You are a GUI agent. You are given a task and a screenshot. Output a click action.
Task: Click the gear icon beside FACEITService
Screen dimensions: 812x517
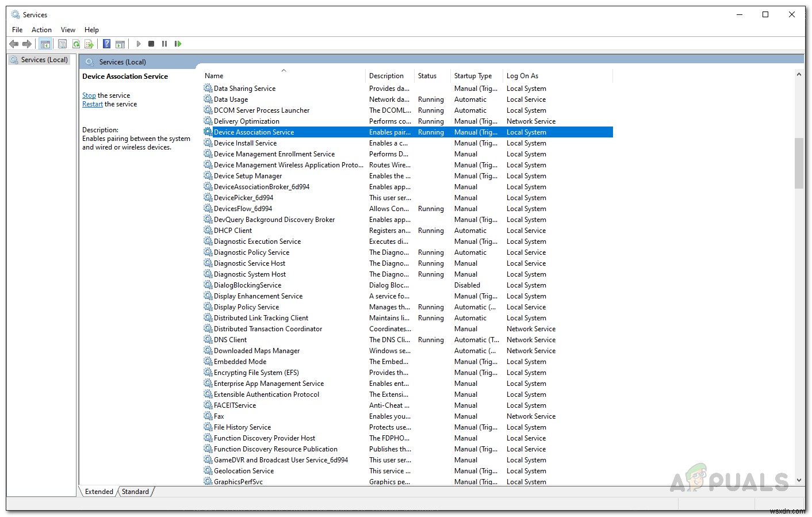[208, 405]
